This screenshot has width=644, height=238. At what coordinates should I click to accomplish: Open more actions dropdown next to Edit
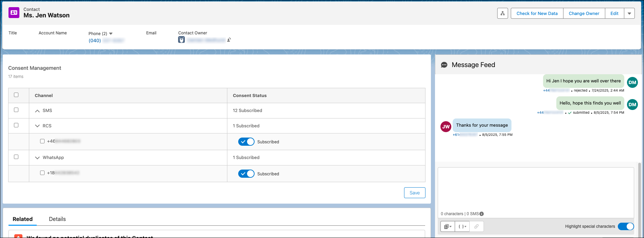click(x=629, y=13)
